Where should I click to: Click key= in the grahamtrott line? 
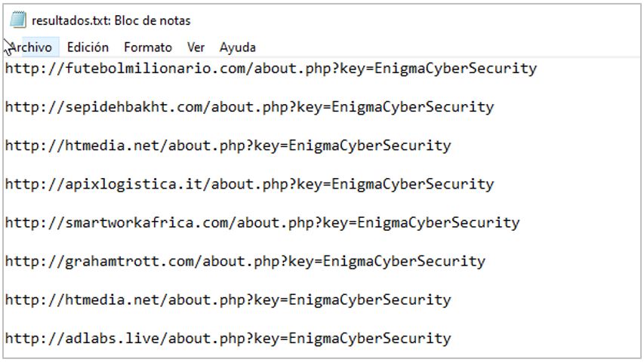tap(305, 262)
